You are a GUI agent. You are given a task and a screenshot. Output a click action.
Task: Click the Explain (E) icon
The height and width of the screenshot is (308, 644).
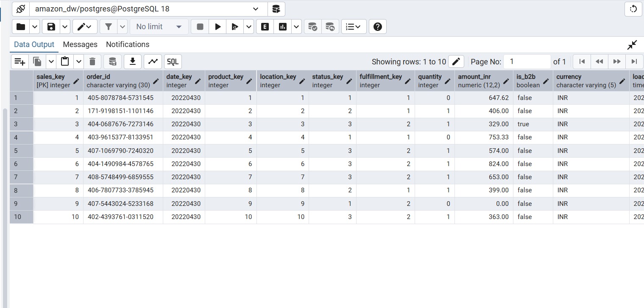tap(265, 27)
